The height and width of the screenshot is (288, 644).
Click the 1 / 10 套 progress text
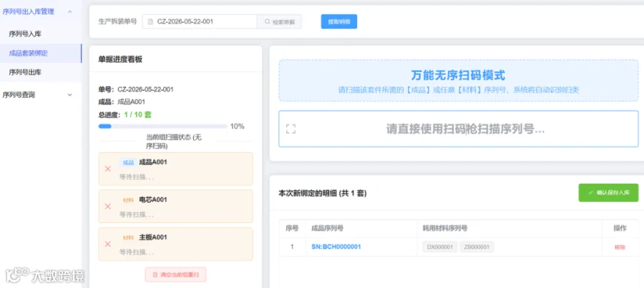pyautogui.click(x=137, y=115)
